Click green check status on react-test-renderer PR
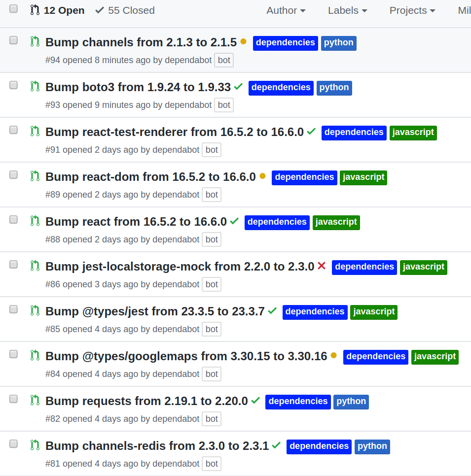Image resolution: width=471 pixels, height=476 pixels. click(311, 132)
